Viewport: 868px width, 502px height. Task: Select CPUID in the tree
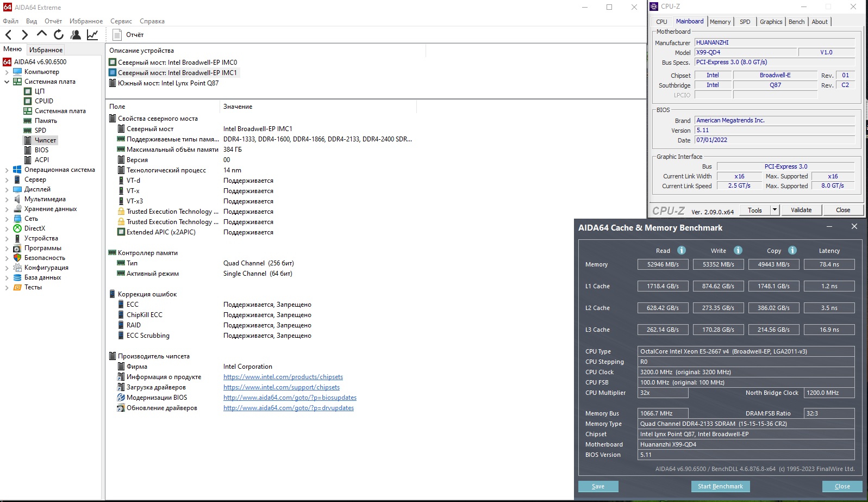pos(44,101)
